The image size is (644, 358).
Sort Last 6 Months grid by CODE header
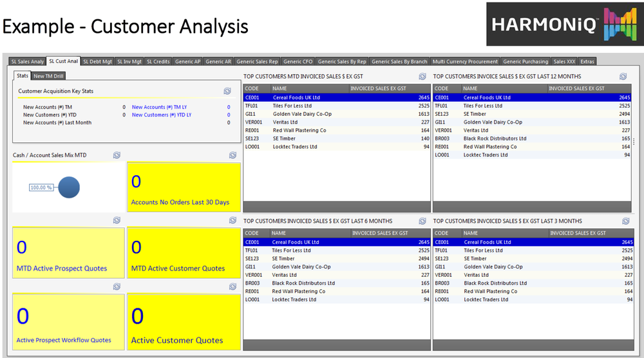click(256, 233)
